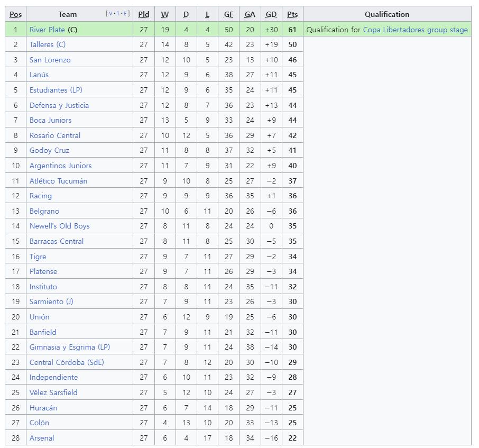Open the San Lorenzo team link
Image resolution: width=479 pixels, height=448 pixels.
pyautogui.click(x=50, y=60)
